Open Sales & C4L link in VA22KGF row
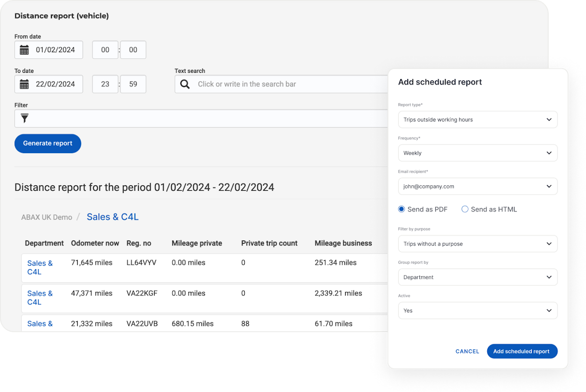 pyautogui.click(x=40, y=298)
